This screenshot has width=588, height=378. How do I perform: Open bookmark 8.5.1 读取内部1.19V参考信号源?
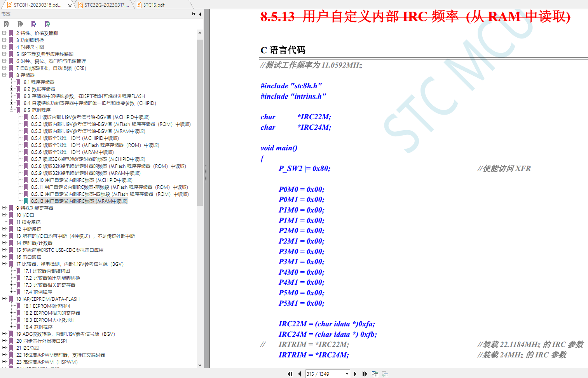tap(90, 117)
